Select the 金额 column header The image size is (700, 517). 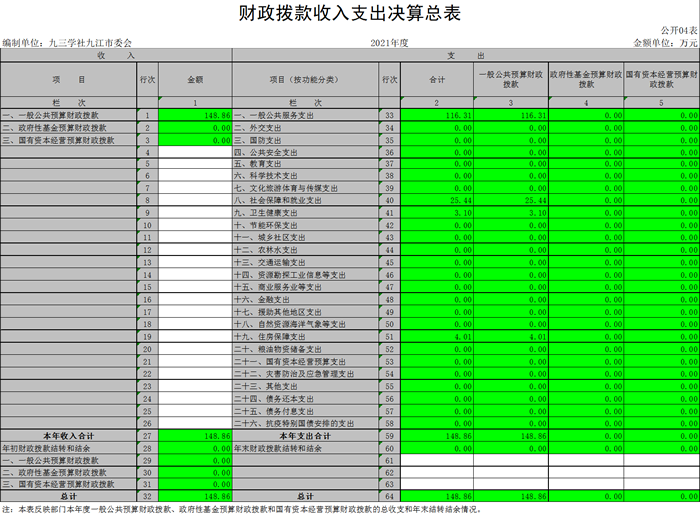point(195,78)
